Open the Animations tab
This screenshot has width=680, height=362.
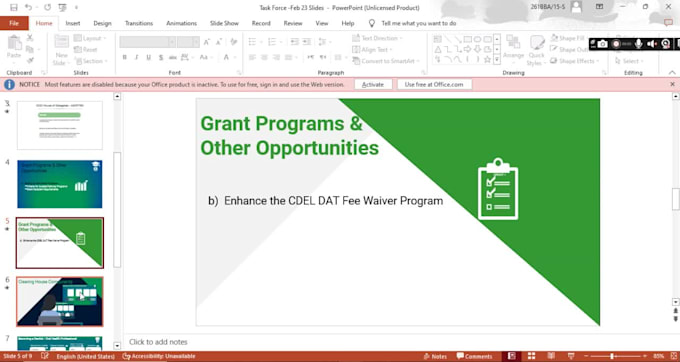point(181,23)
